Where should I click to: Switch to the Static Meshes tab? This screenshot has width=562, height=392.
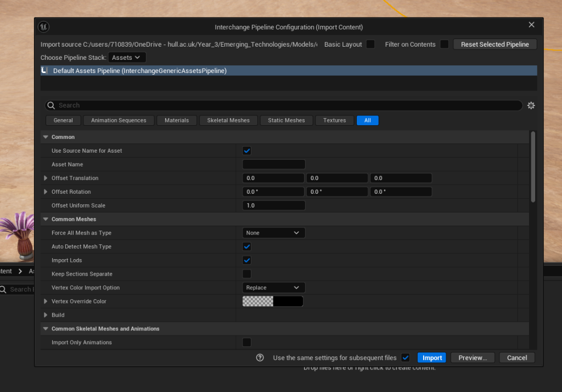286,120
